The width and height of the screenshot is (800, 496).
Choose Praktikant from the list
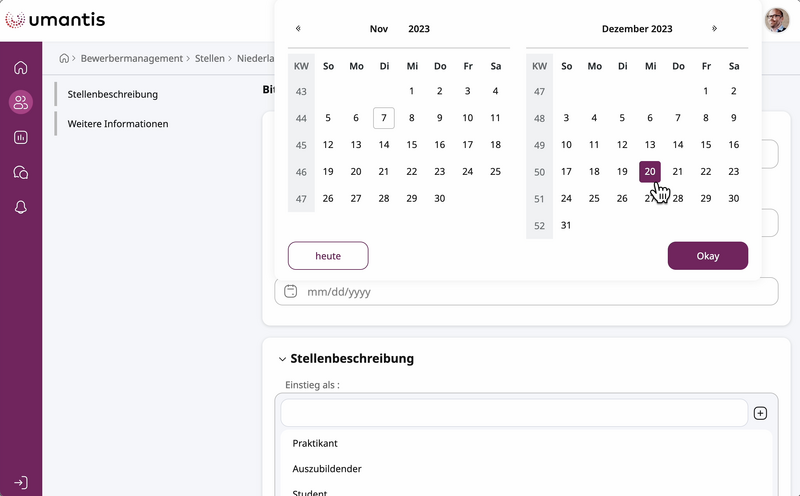point(315,443)
